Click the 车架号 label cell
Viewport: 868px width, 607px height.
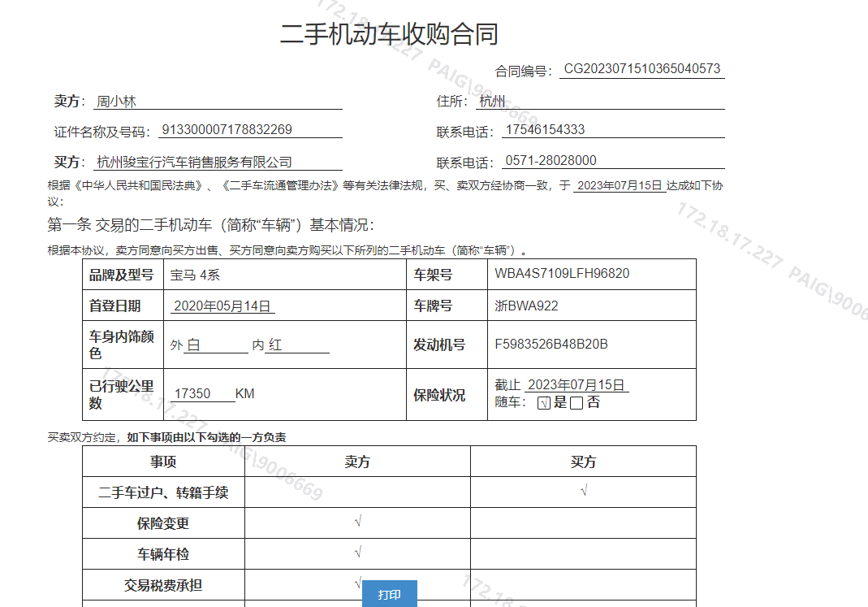point(447,275)
